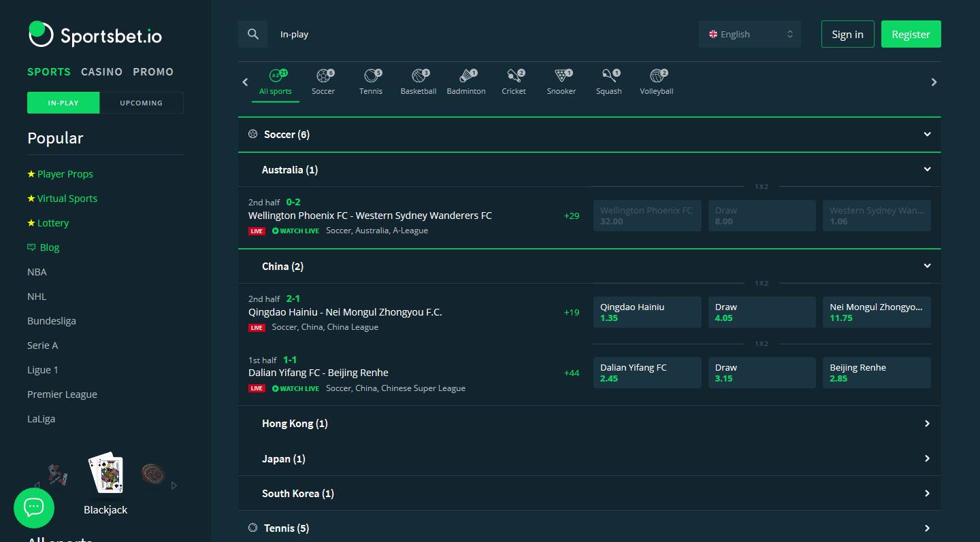
Task: Bet on Qingdao Hainiu at 1.35
Action: click(x=647, y=312)
